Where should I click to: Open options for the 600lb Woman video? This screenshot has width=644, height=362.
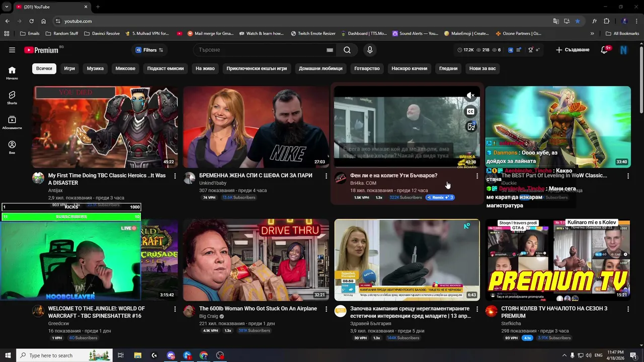tap(326, 309)
